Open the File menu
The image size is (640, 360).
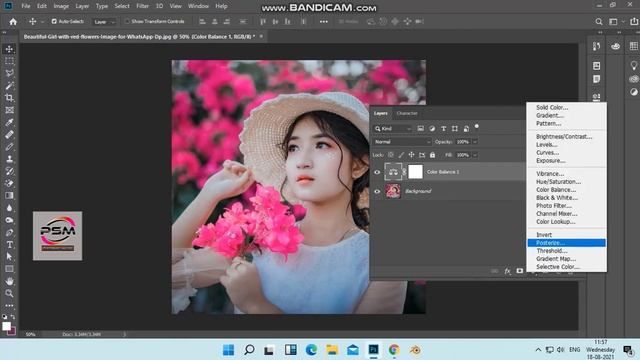coord(26,6)
